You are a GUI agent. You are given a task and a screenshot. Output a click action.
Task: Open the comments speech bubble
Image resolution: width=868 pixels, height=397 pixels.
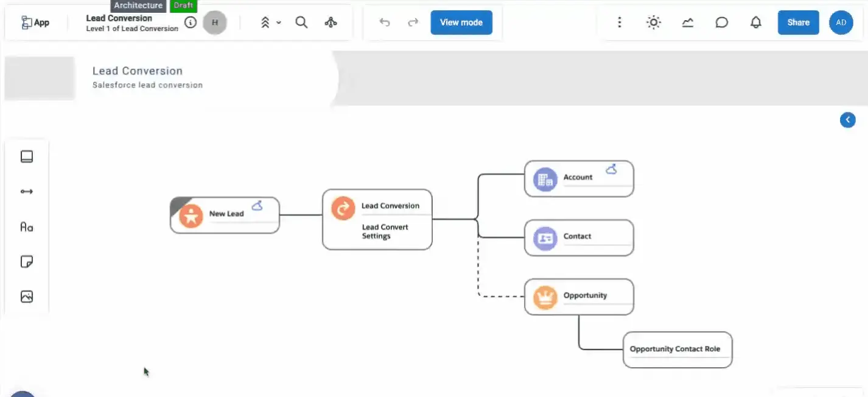[x=721, y=23]
